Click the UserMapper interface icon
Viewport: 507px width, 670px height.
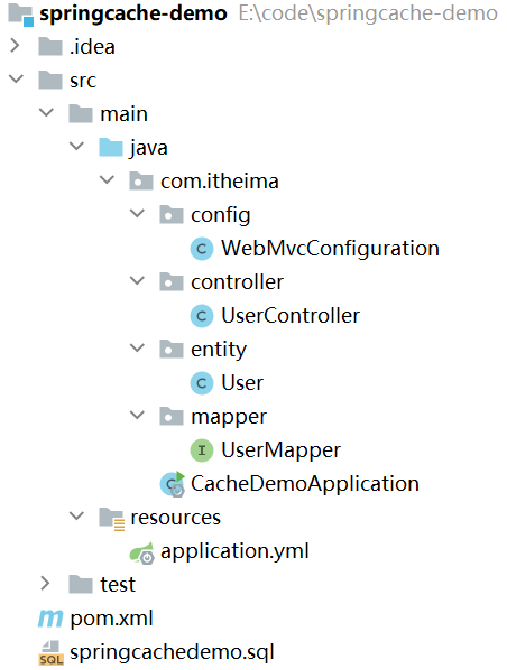click(x=202, y=450)
